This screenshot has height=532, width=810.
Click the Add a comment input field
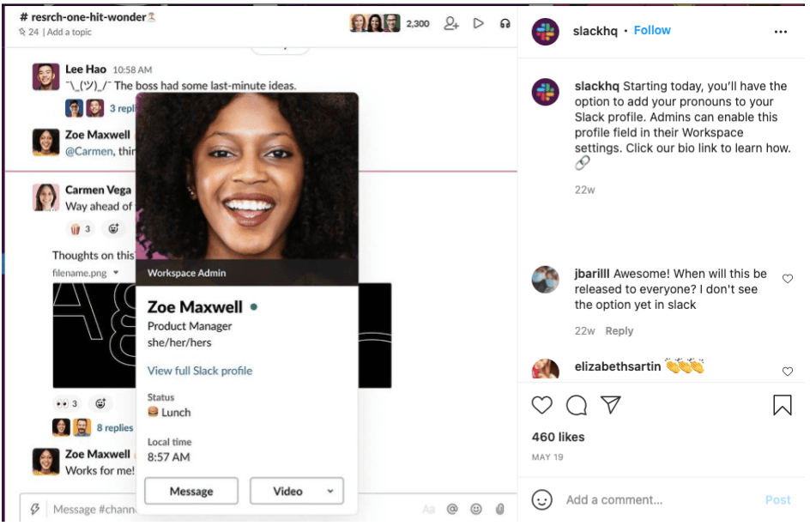point(652,499)
